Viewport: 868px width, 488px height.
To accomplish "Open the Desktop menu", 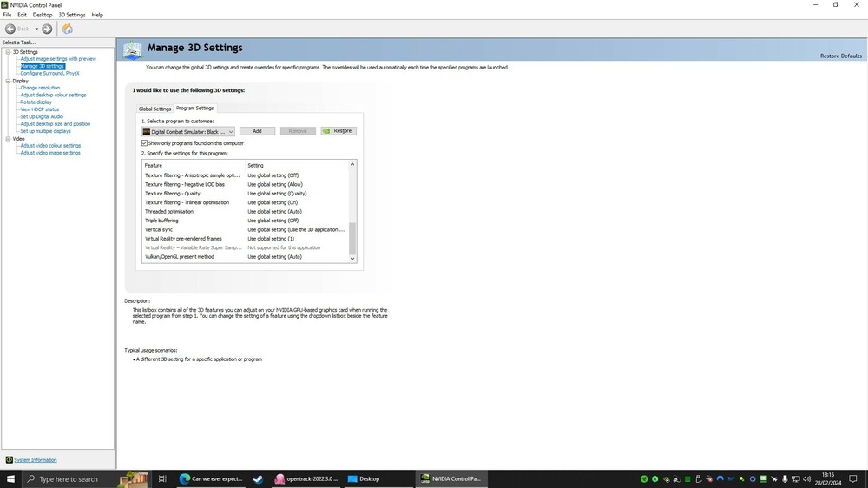I will (43, 15).
